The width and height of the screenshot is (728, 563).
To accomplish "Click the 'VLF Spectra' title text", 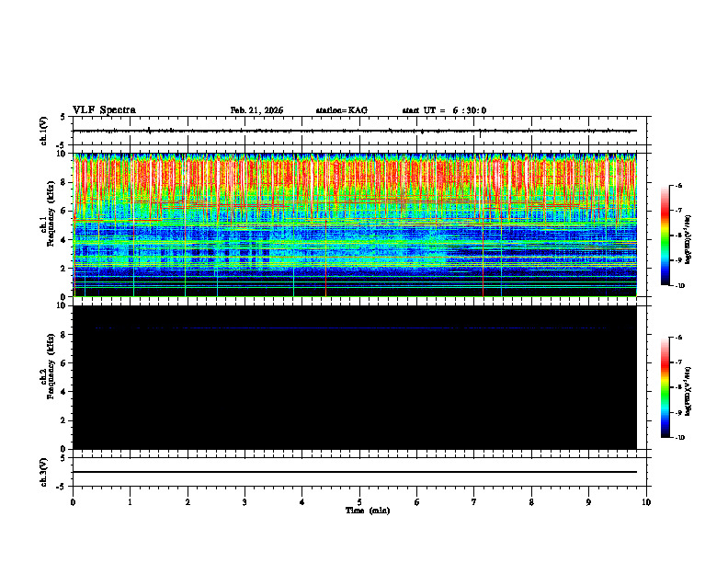I will point(104,110).
